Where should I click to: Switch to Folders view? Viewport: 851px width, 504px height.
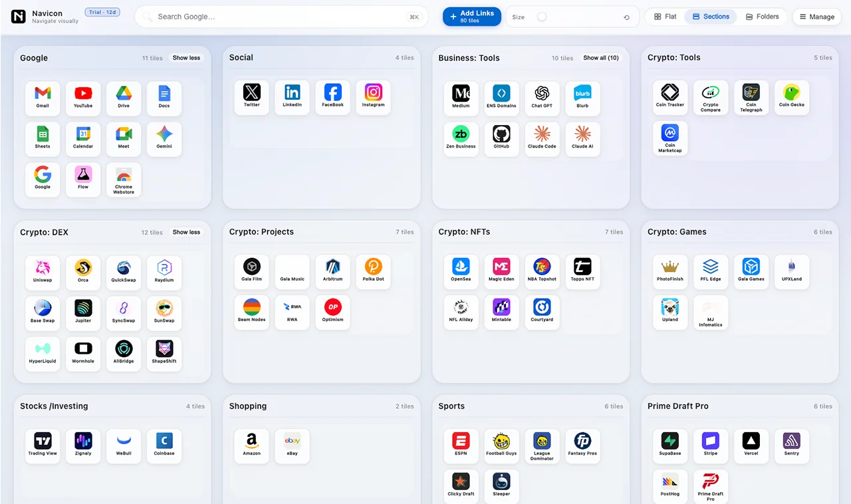click(762, 17)
